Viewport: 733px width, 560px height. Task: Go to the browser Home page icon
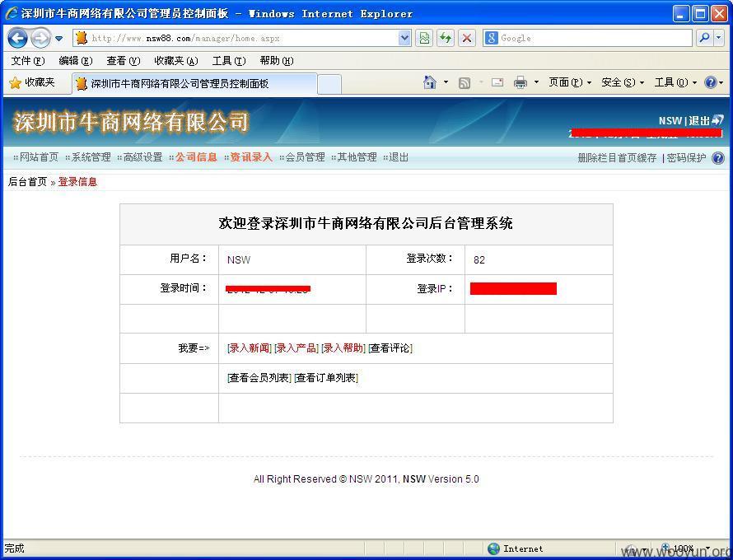click(430, 82)
